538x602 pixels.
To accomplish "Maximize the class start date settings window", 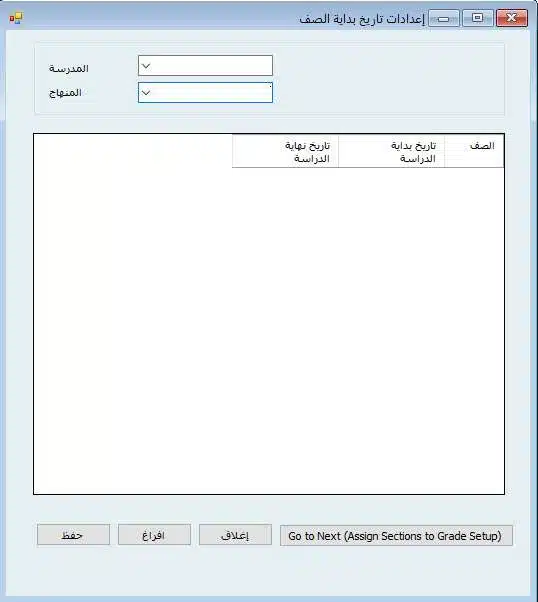I will [x=478, y=18].
